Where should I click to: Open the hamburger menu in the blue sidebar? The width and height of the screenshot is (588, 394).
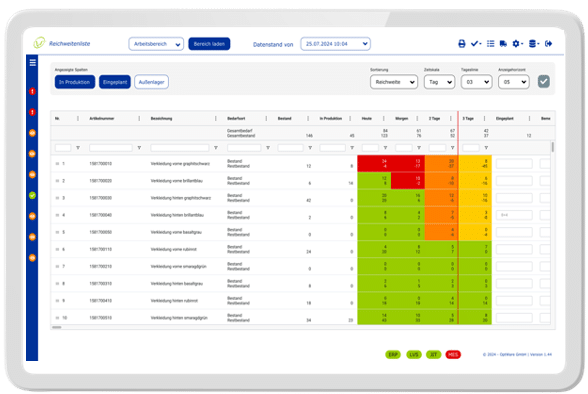pos(33,62)
